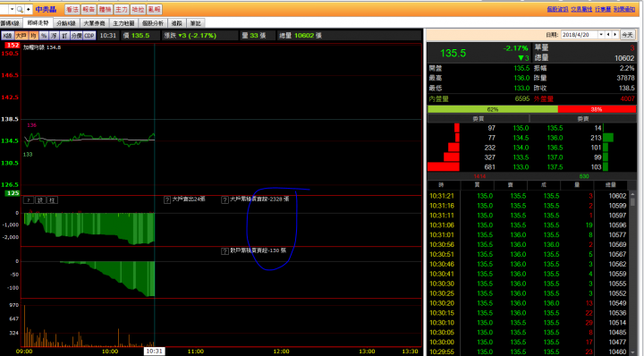
Task: Toggle the 大戶 indicator button
Action: pyautogui.click(x=21, y=36)
